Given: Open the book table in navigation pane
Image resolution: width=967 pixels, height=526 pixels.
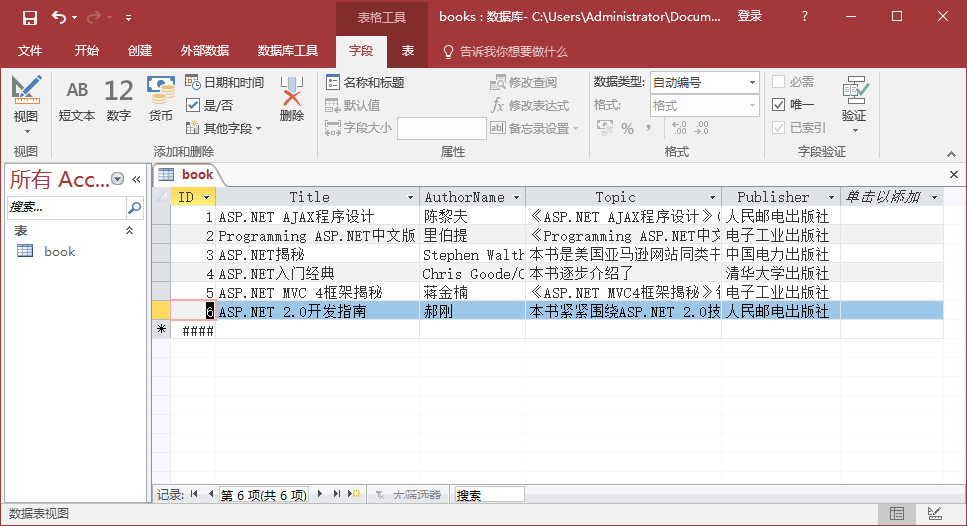Looking at the screenshot, I should pos(59,252).
